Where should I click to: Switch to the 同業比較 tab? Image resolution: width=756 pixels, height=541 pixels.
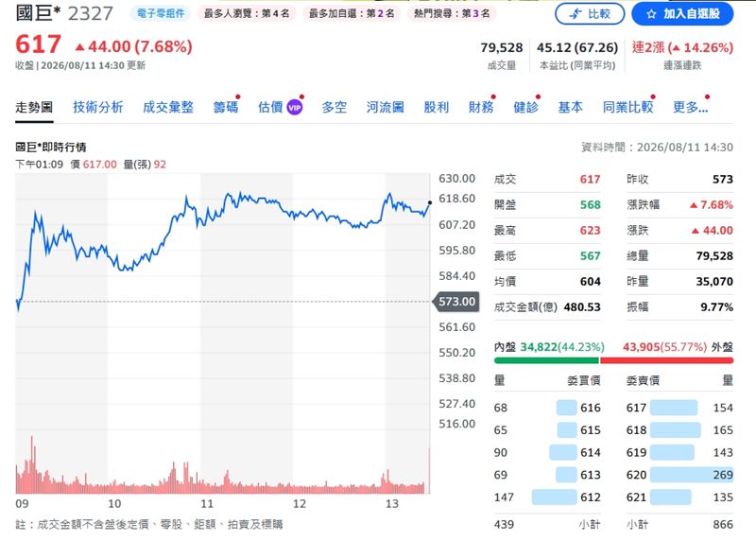click(x=627, y=107)
